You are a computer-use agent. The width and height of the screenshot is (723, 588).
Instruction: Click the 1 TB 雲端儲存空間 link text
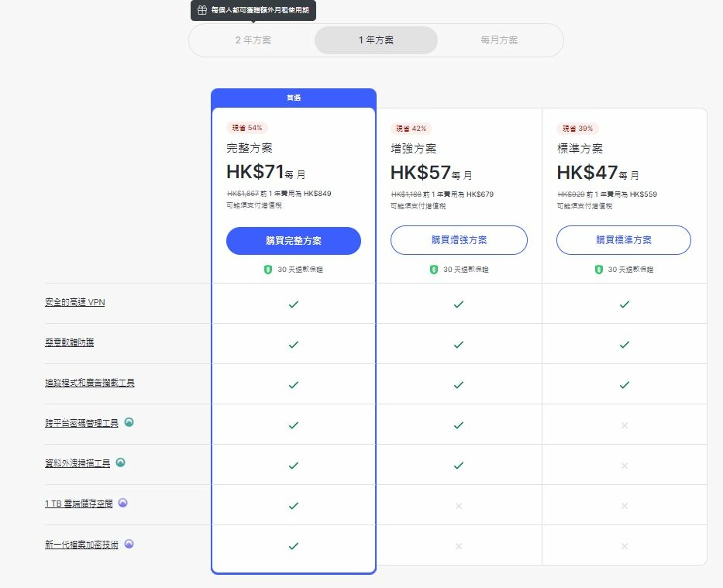tap(78, 504)
